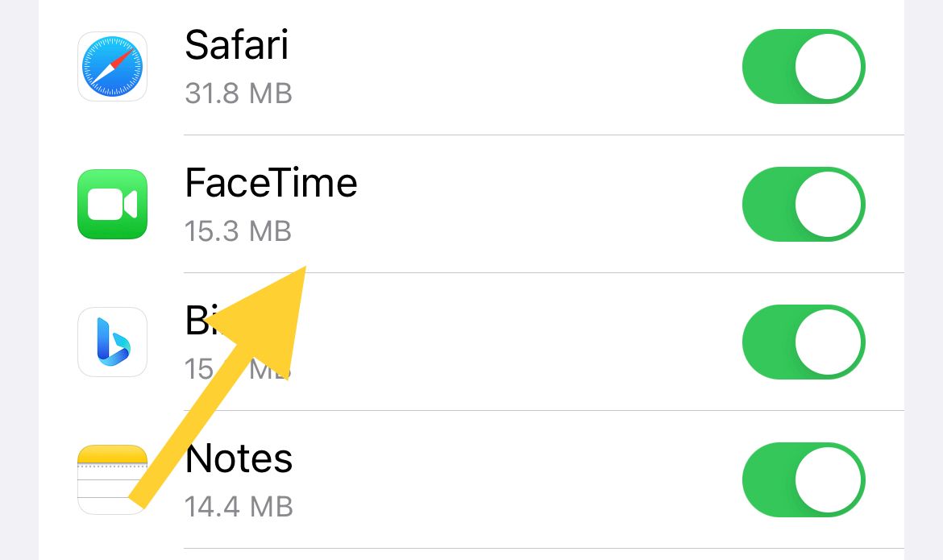Tap the blue Bing app icon
The image size is (943, 560).
tap(113, 342)
